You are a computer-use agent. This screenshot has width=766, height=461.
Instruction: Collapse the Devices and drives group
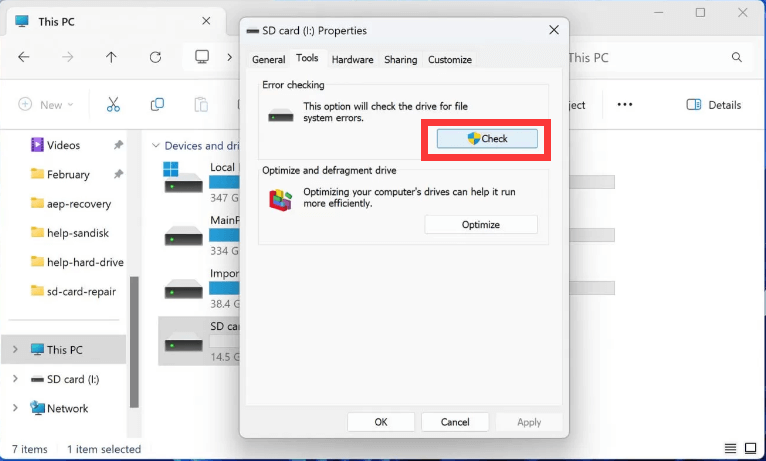pos(155,146)
